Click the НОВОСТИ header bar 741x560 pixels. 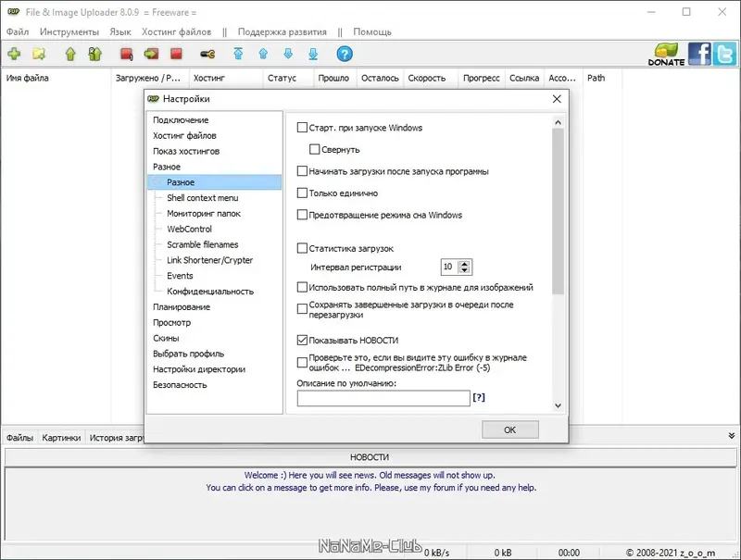point(370,457)
